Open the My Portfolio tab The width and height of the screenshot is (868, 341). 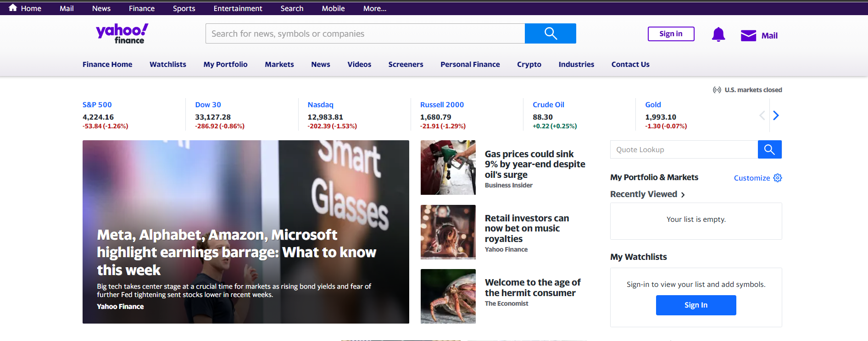click(225, 64)
